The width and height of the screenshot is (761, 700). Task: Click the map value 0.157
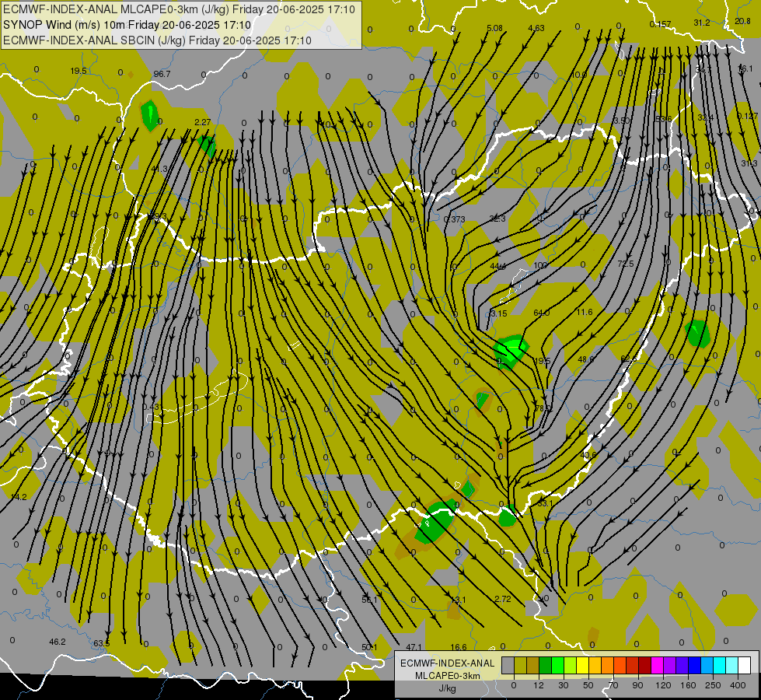[660, 24]
